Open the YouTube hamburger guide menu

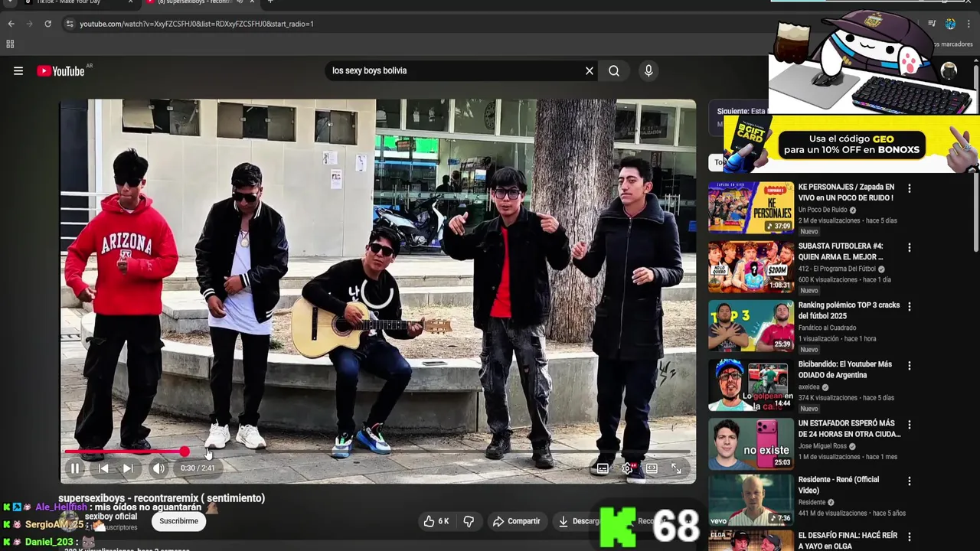(x=18, y=71)
